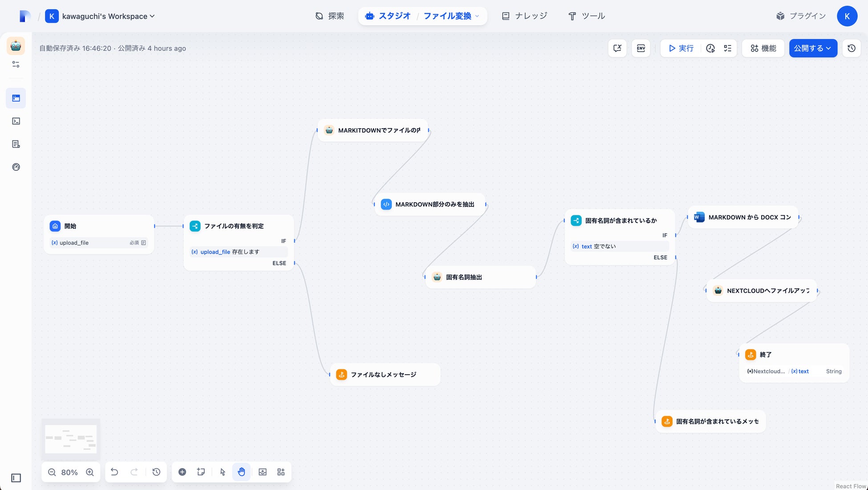Open version history clock icon
868x490 pixels.
point(852,48)
